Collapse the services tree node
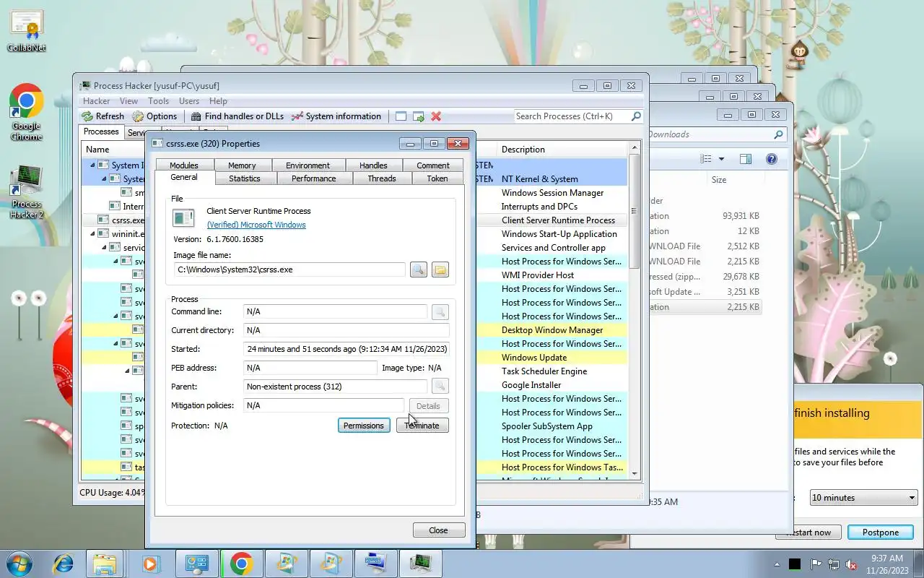The image size is (924, 578). (104, 247)
